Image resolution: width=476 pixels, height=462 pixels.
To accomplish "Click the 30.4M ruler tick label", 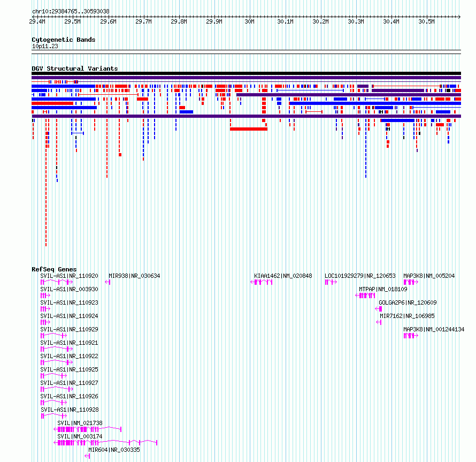I will [x=391, y=21].
